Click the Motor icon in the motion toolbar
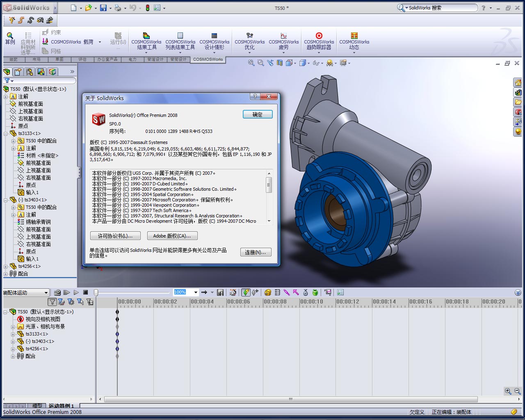The image size is (525, 420). [x=268, y=292]
